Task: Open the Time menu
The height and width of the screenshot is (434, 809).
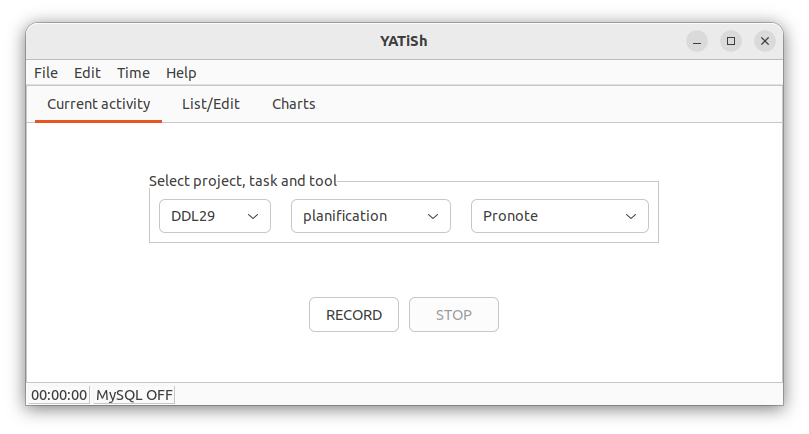Action: click(133, 73)
